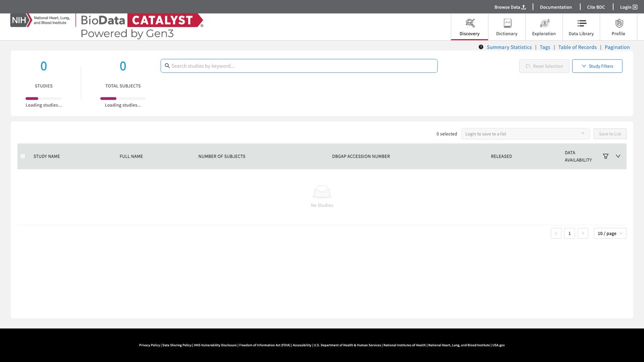644x362 pixels.
Task: Open the Discovery tab icon
Action: [470, 23]
